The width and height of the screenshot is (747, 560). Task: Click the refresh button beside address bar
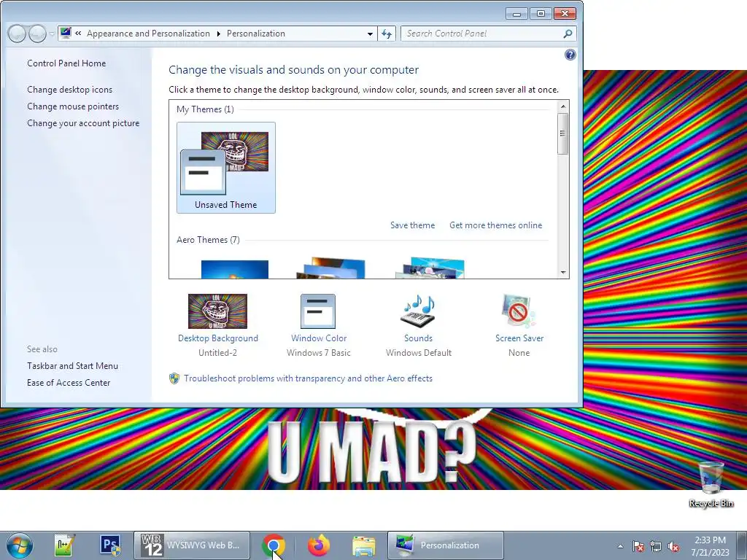click(387, 34)
